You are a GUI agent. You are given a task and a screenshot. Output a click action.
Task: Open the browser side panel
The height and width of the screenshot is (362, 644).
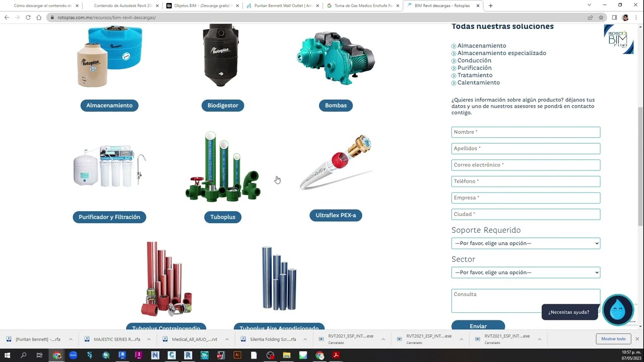614,18
